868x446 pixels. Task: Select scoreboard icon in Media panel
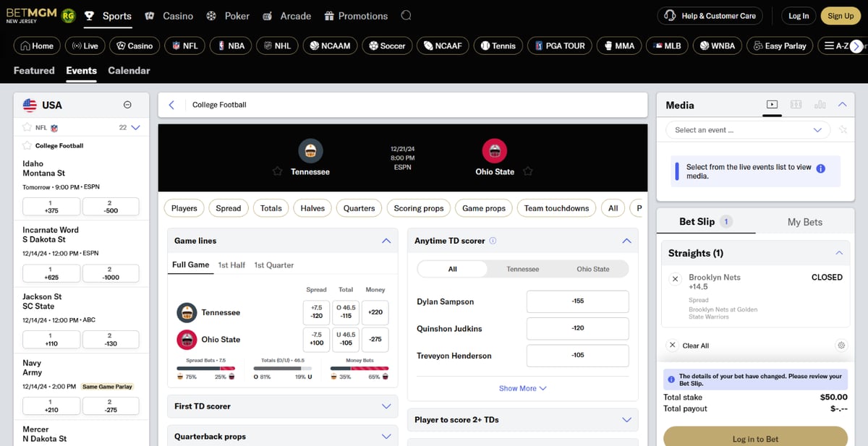coord(796,105)
